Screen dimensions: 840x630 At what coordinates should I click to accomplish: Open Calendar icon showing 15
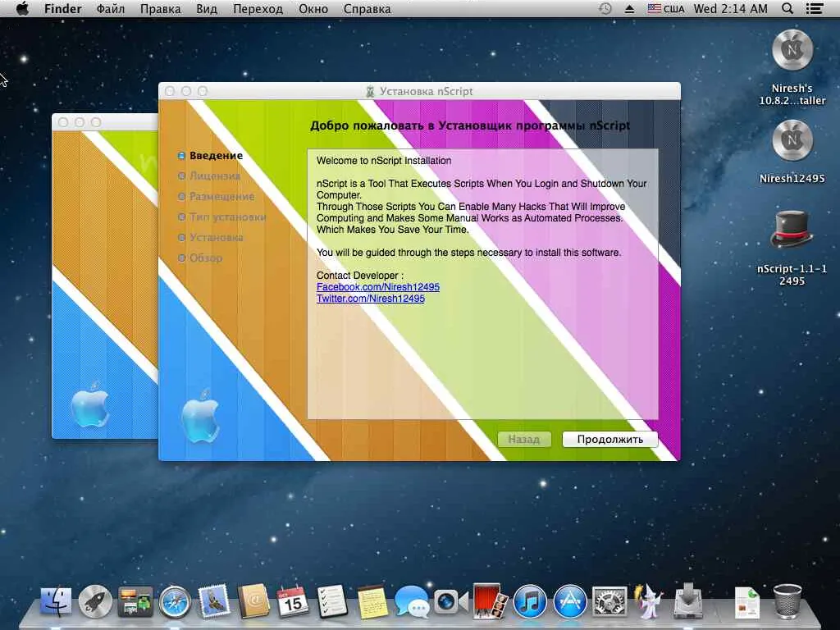[x=293, y=601]
